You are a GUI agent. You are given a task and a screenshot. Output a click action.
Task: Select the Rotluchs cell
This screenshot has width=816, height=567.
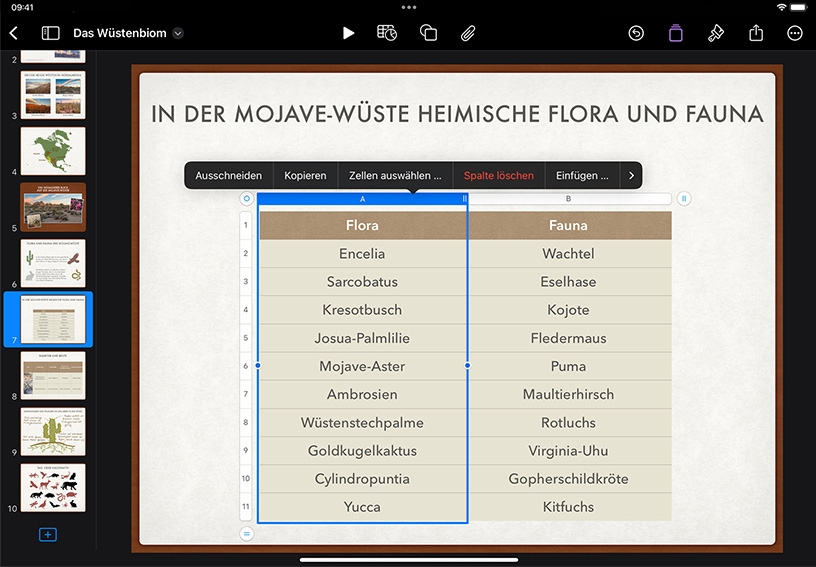(569, 422)
